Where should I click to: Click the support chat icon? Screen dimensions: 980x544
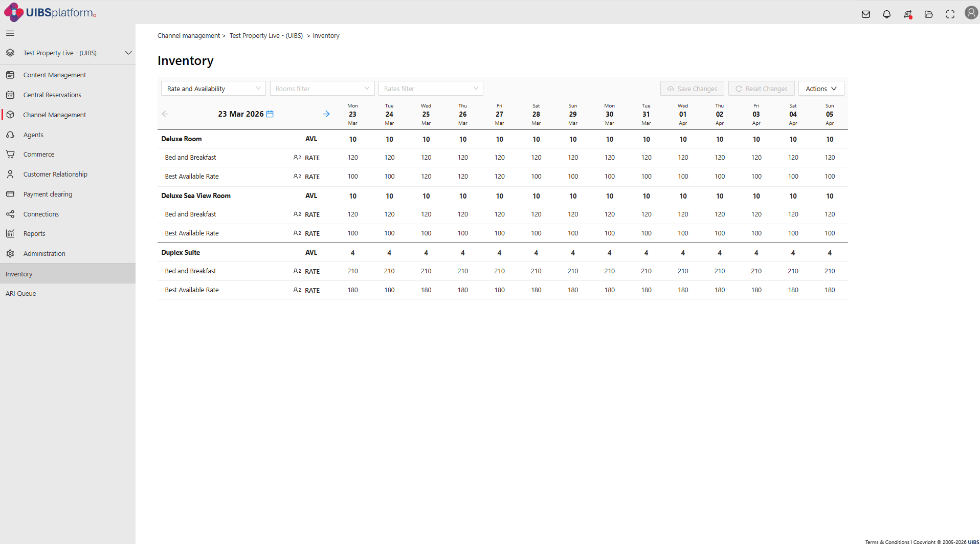(907, 14)
